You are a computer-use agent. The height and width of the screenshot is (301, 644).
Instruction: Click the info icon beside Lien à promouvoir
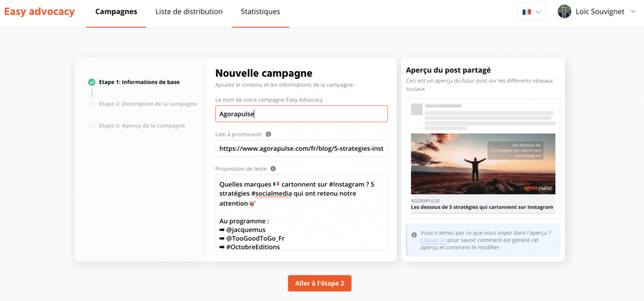tap(268, 134)
